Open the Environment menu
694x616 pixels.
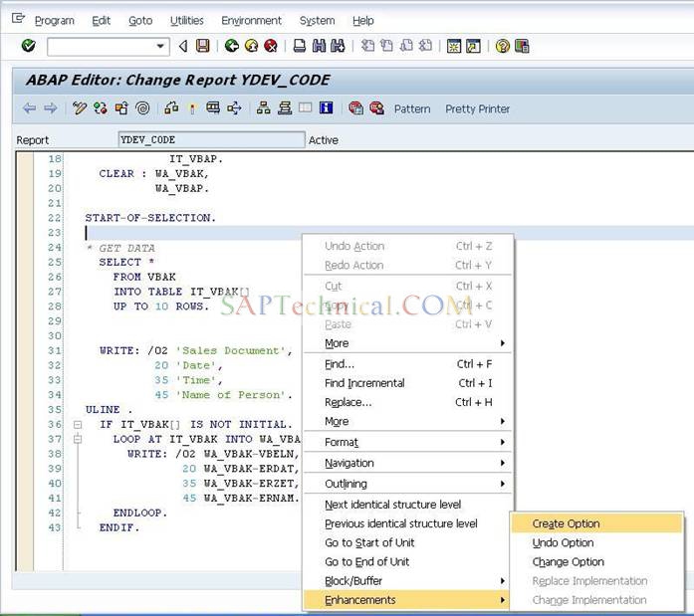click(x=251, y=21)
